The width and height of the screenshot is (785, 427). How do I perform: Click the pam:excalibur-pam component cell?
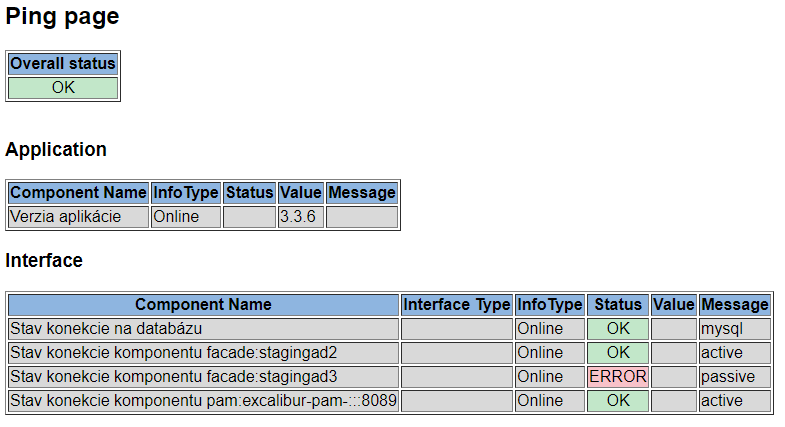click(x=203, y=401)
